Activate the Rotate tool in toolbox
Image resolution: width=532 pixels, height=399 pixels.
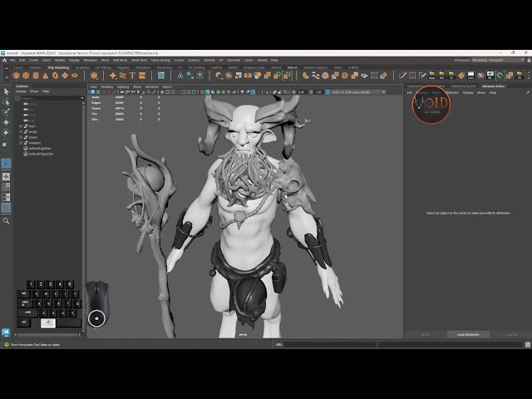pyautogui.click(x=6, y=133)
